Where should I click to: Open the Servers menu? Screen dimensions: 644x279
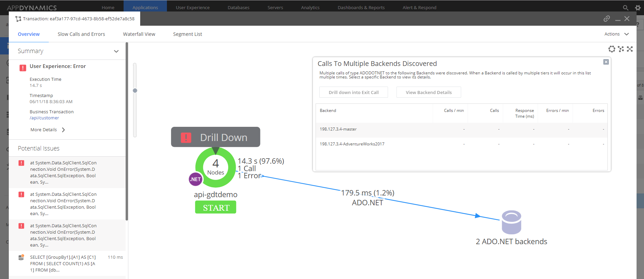[275, 7]
